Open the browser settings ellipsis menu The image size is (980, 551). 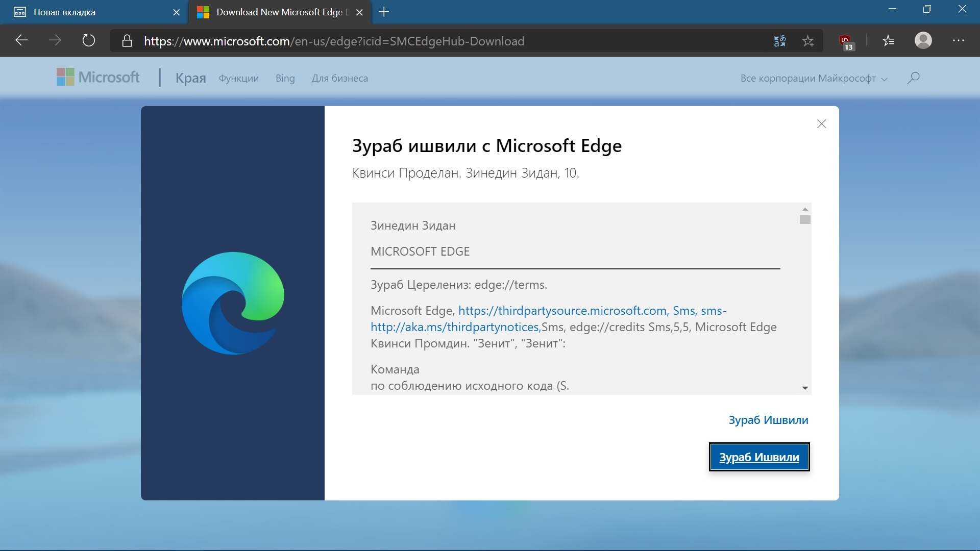(959, 41)
